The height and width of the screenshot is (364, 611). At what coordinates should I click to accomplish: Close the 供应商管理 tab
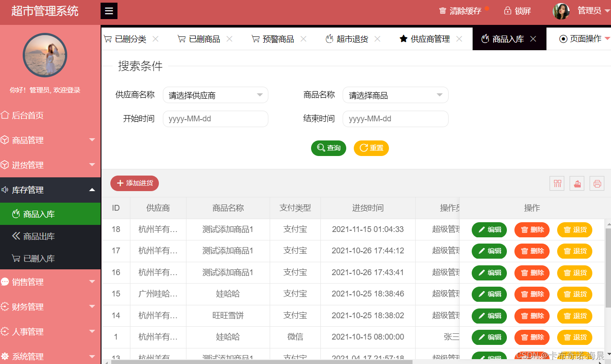pyautogui.click(x=459, y=39)
